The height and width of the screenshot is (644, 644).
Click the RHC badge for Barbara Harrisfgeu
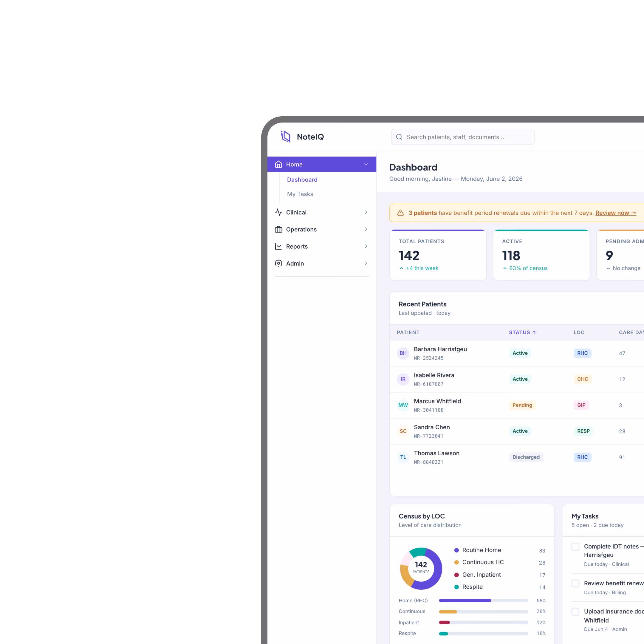tap(583, 353)
